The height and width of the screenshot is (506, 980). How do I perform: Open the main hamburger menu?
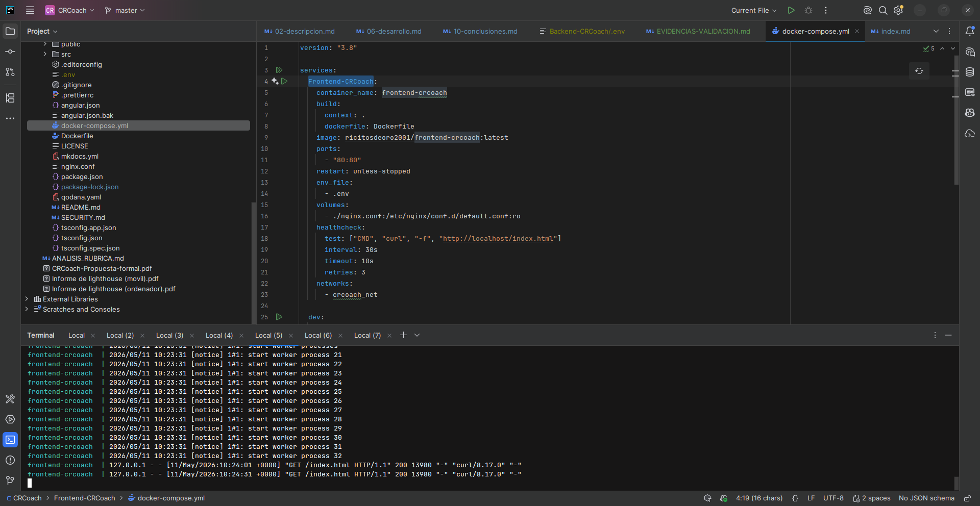(x=30, y=10)
